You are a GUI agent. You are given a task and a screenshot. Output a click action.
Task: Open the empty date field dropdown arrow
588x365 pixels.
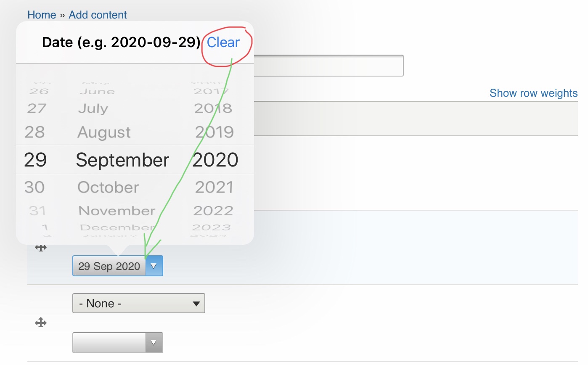tap(154, 342)
